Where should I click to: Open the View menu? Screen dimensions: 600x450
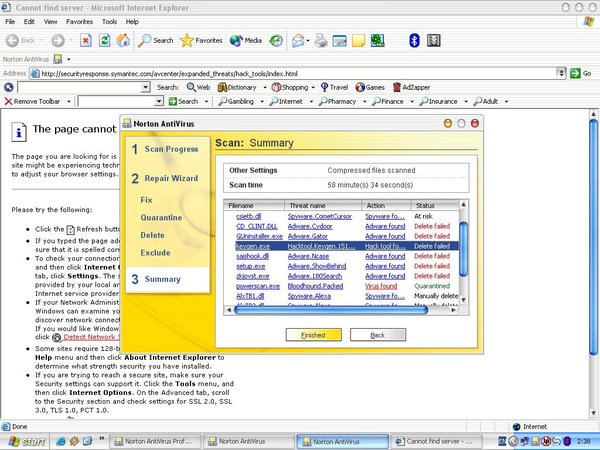(50, 22)
